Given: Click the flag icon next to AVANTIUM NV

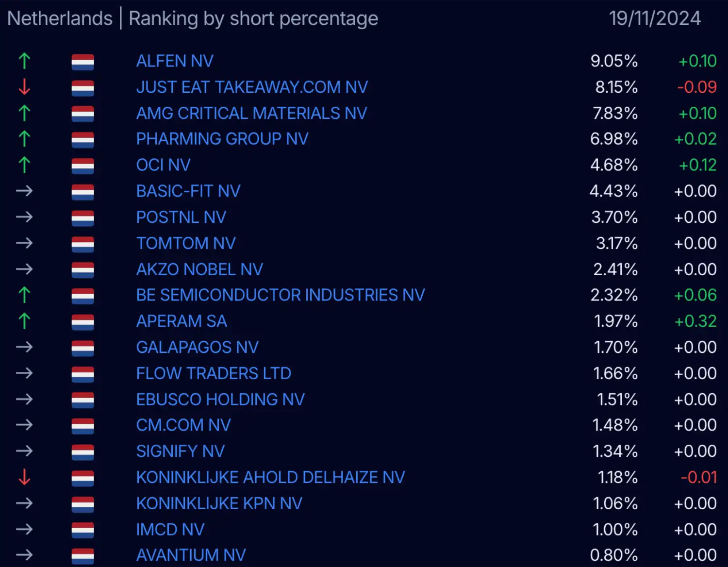Looking at the screenshot, I should click(83, 556).
